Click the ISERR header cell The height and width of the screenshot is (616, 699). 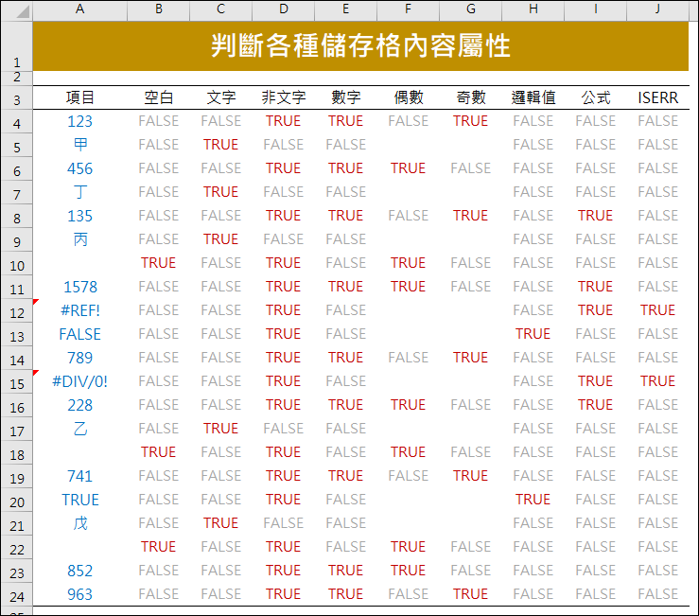657,97
